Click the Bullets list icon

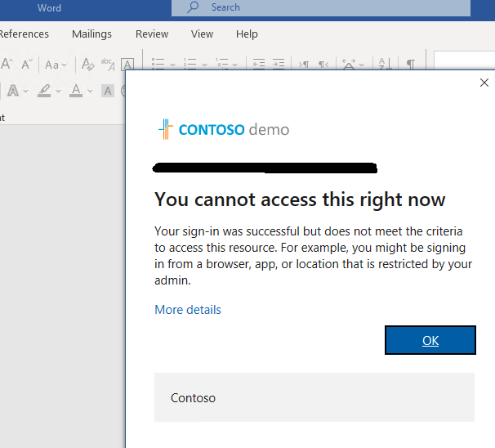[x=158, y=64]
